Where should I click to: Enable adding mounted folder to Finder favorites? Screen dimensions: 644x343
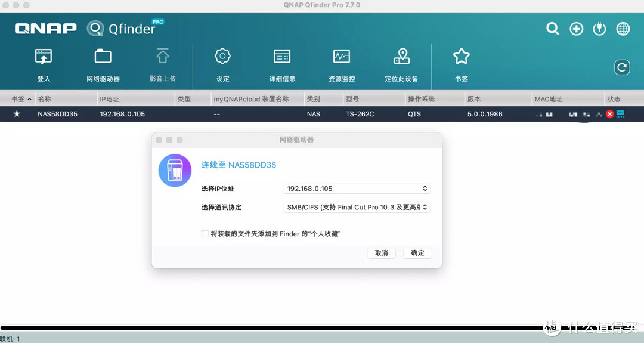(x=205, y=234)
